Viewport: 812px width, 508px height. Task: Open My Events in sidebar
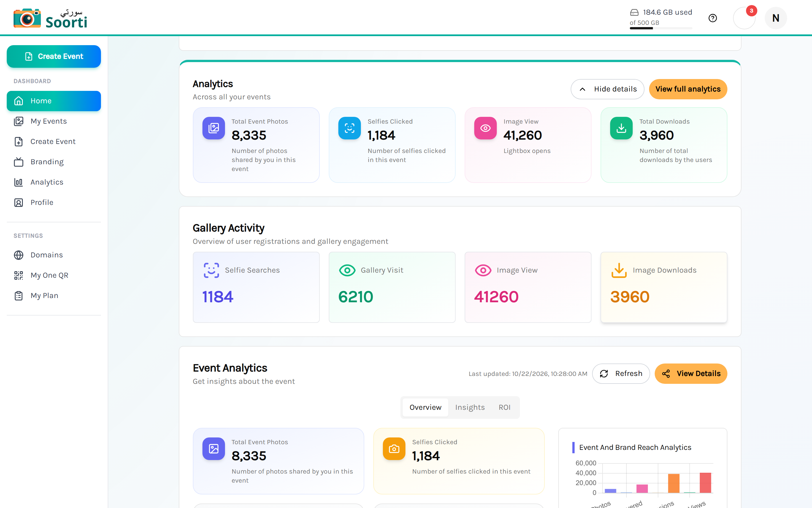54,121
